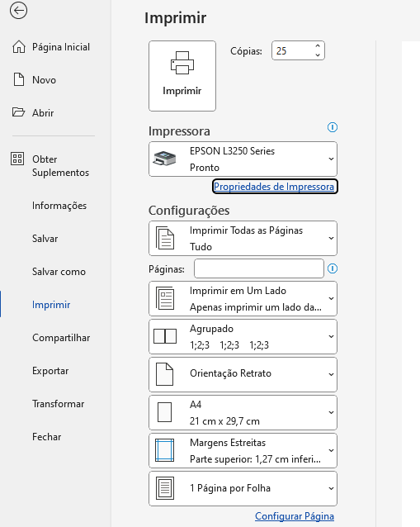Expand the Margens Estreitas dropdown
The height and width of the screenshot is (527, 420).
(x=243, y=450)
